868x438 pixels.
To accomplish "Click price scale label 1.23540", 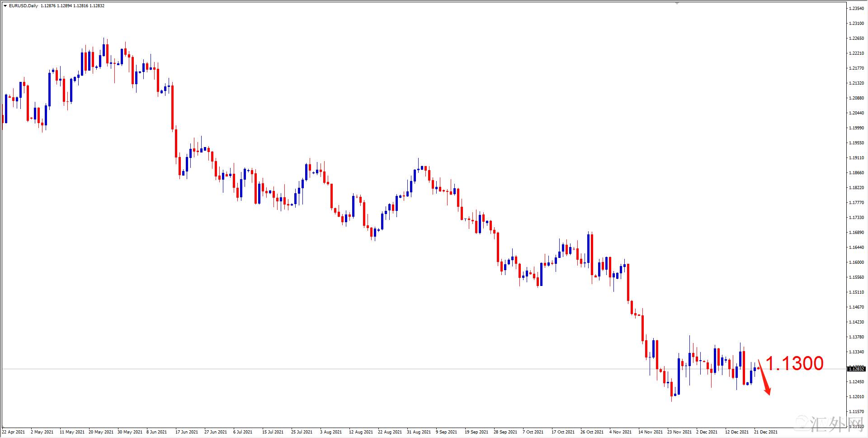I will tap(856, 9).
